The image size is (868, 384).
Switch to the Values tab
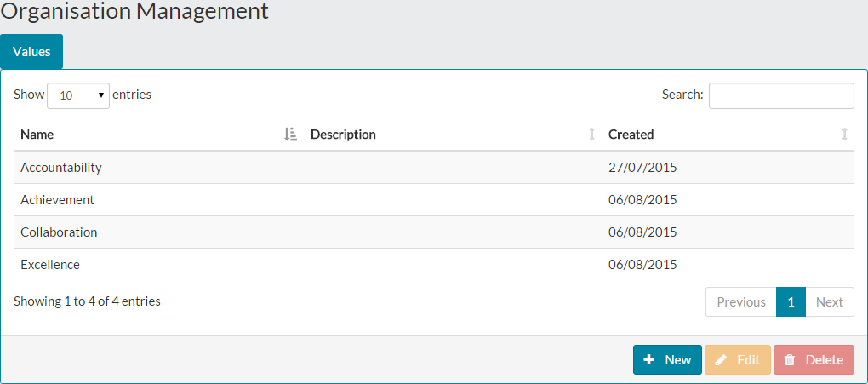click(31, 52)
